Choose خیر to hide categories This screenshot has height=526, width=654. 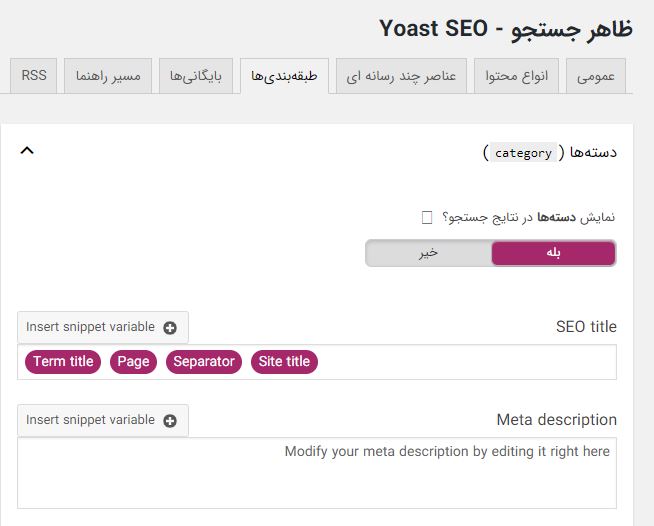pos(429,253)
